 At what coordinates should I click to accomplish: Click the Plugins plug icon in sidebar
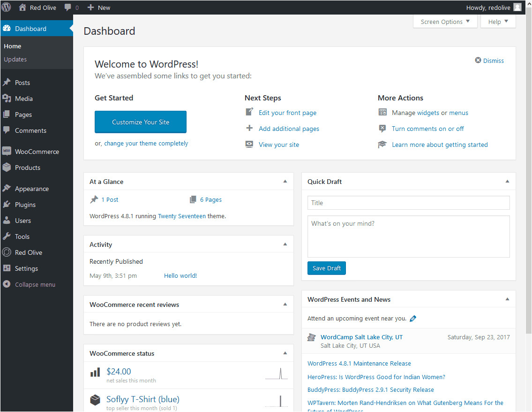click(7, 204)
